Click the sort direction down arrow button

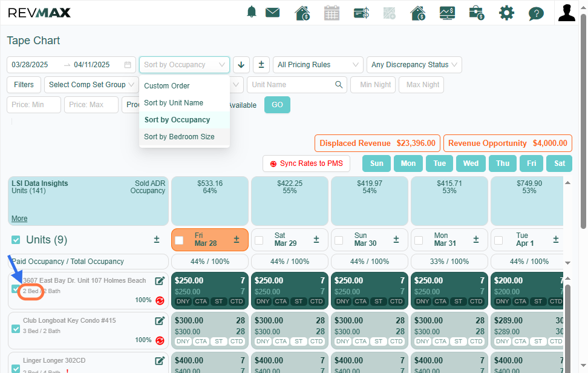pos(241,65)
